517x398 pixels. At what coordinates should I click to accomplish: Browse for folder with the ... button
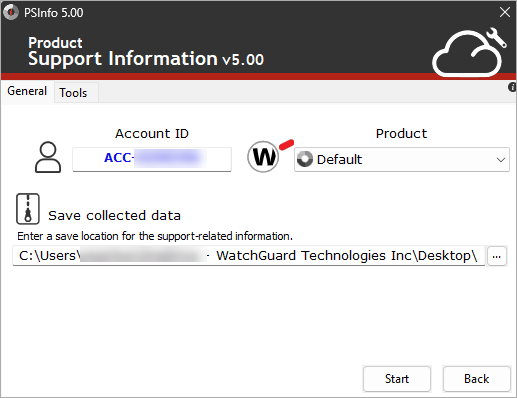497,256
